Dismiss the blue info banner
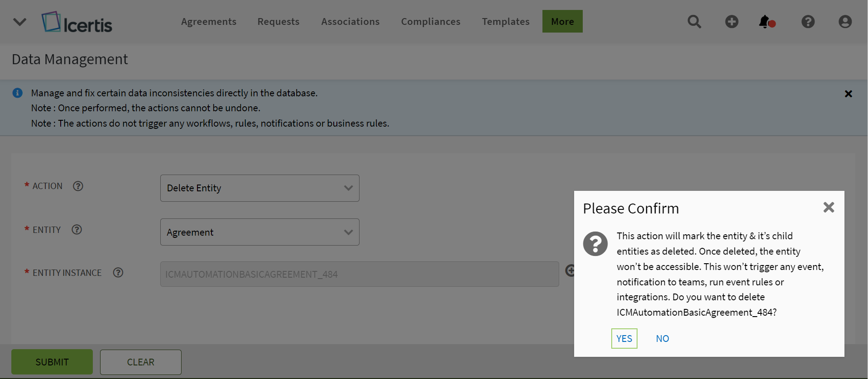The image size is (868, 379). [848, 94]
